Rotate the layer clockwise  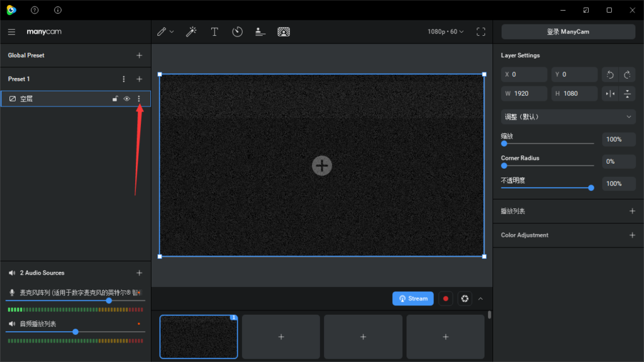click(x=627, y=75)
